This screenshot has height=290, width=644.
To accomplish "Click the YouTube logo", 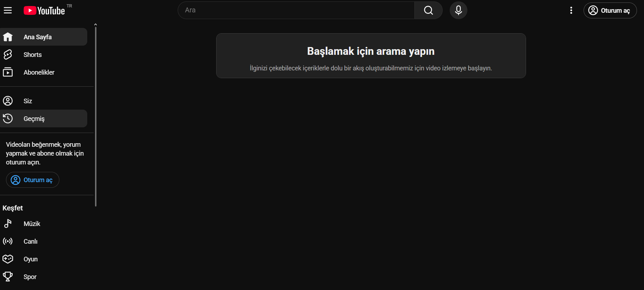I will click(x=44, y=11).
